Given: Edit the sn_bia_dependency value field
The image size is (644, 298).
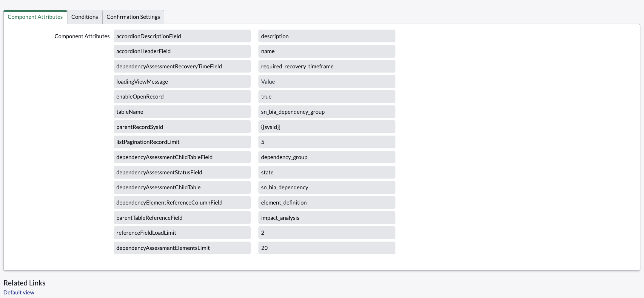Looking at the screenshot, I should point(327,187).
